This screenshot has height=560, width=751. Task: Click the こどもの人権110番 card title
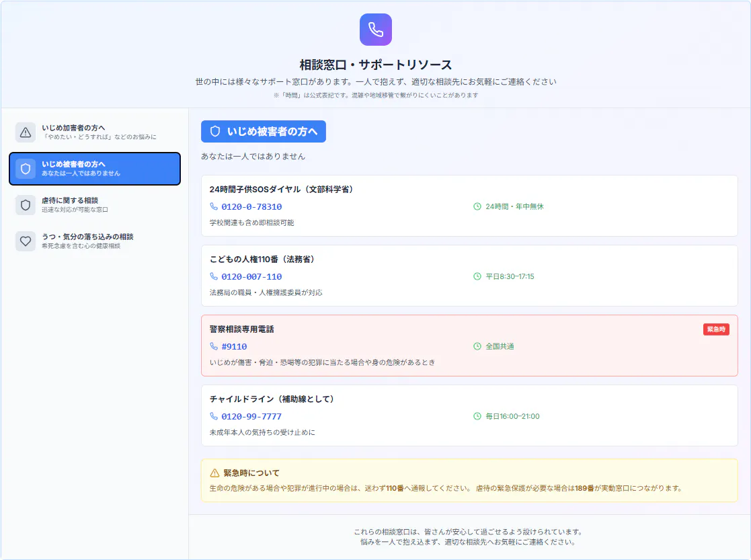(x=262, y=259)
